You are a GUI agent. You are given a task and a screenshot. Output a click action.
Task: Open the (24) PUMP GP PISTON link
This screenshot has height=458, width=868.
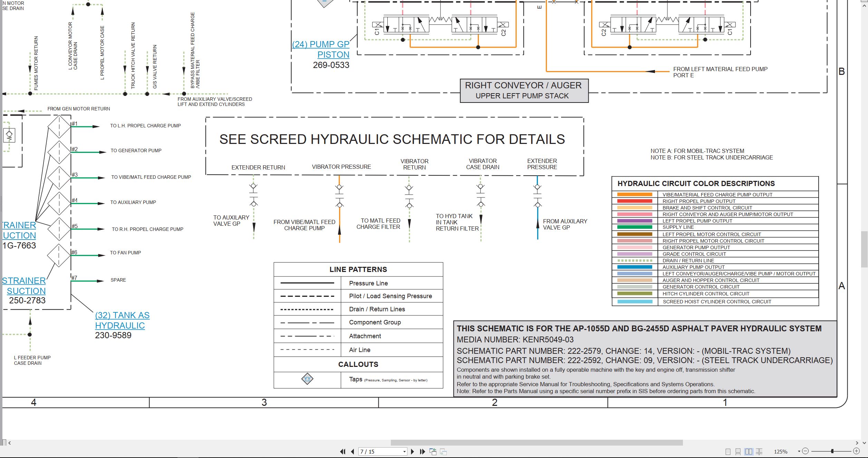click(x=321, y=49)
